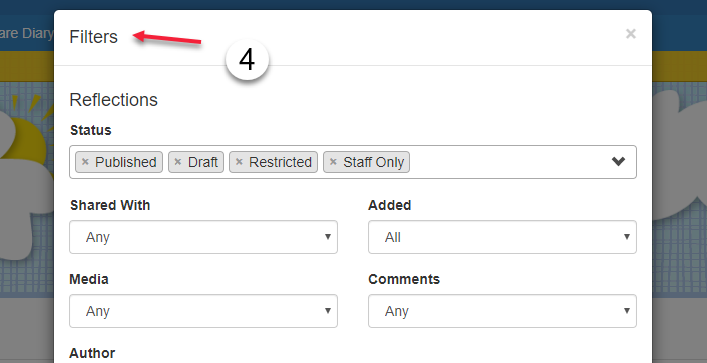Screen dimensions: 707x363
Task: Expand the Status multi-select chevron
Action: tap(618, 161)
